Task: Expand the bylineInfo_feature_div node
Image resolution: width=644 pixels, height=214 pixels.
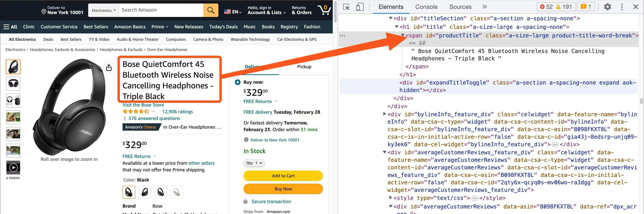Action: 385,114
